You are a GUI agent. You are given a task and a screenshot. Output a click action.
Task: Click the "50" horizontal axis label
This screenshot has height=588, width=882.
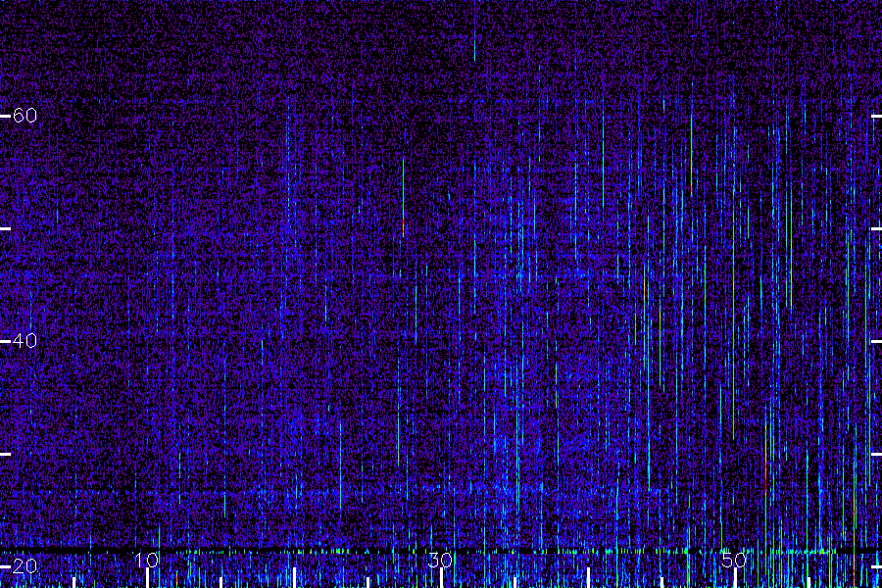(734, 560)
